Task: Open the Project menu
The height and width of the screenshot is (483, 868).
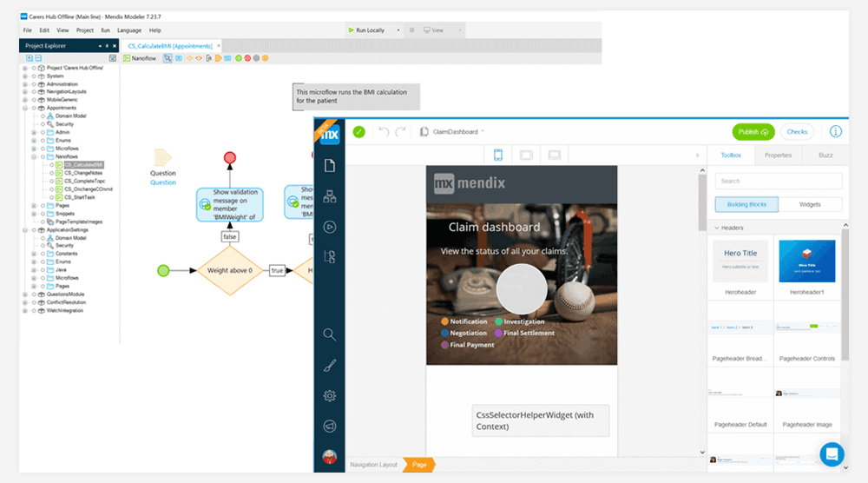Action: point(85,30)
